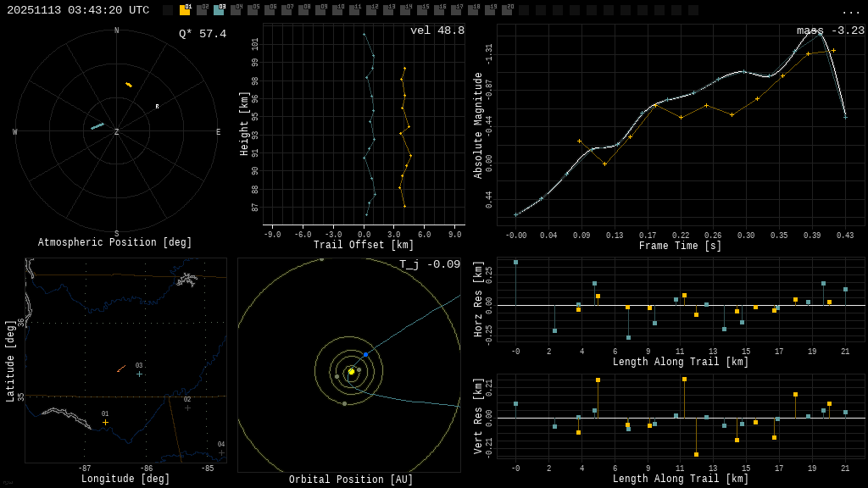
Task: Enable station 02 box in top bar
Action: (202, 10)
